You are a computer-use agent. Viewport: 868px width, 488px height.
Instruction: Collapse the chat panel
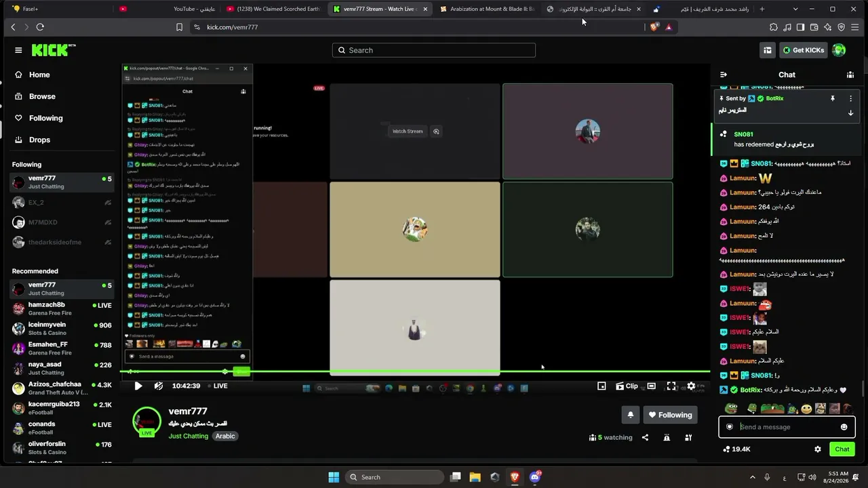(x=724, y=75)
